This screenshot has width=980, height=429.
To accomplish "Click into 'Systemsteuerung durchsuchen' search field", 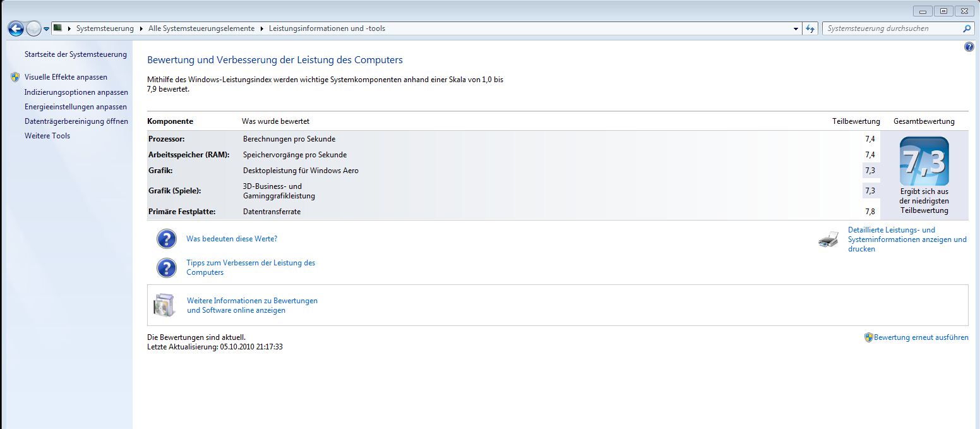I will [890, 28].
